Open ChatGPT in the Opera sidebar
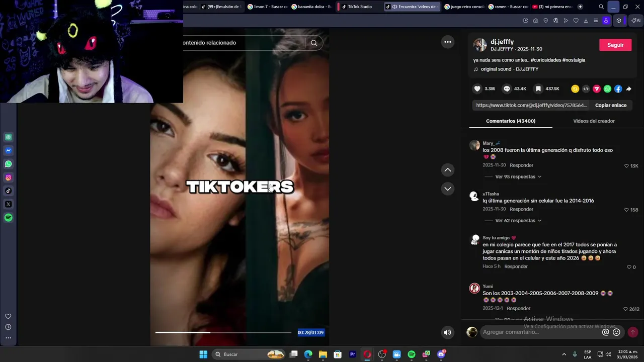 pyautogui.click(x=9, y=137)
